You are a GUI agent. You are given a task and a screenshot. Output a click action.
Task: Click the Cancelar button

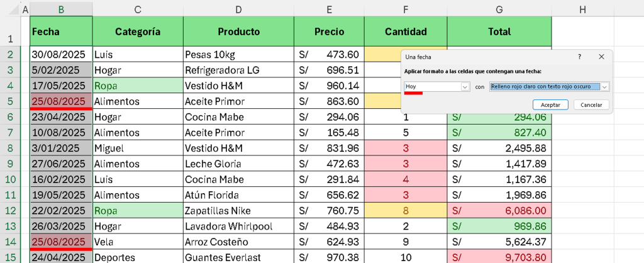[x=591, y=105]
